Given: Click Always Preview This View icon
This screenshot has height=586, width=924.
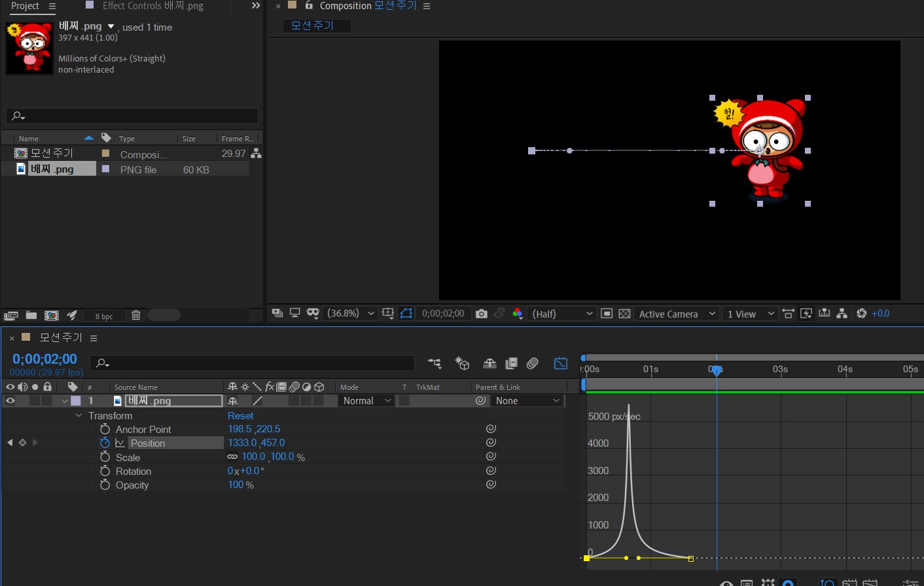Looking at the screenshot, I should (x=277, y=313).
